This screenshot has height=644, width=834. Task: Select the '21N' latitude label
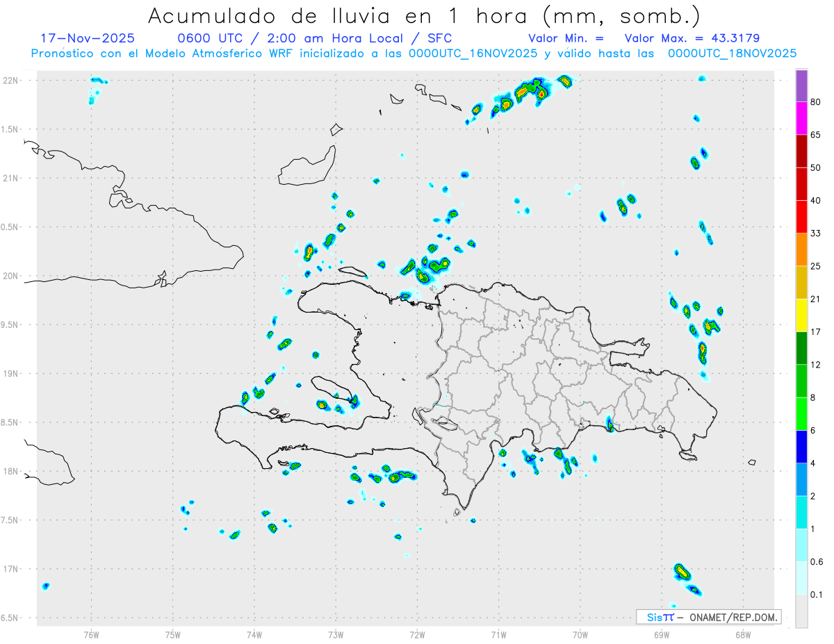point(12,178)
